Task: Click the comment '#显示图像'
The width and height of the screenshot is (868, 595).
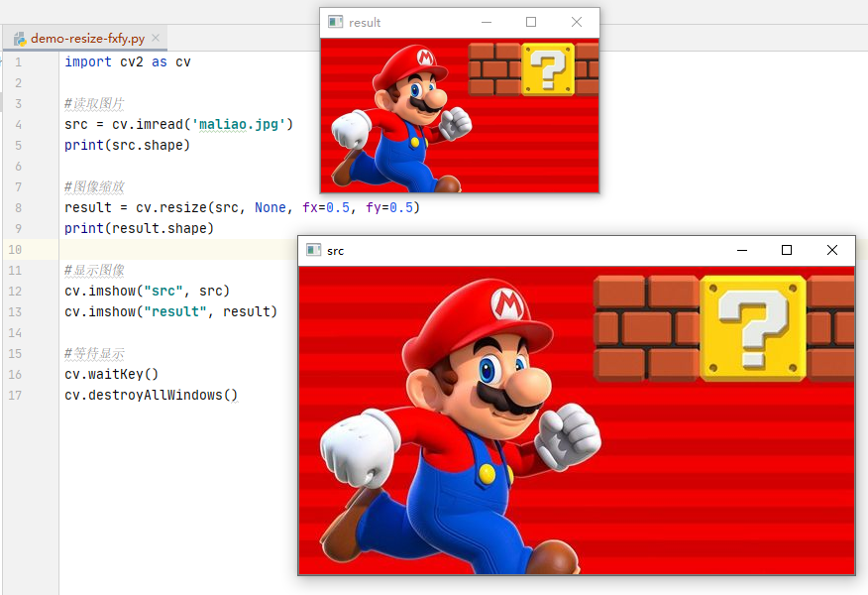Action: (x=94, y=271)
